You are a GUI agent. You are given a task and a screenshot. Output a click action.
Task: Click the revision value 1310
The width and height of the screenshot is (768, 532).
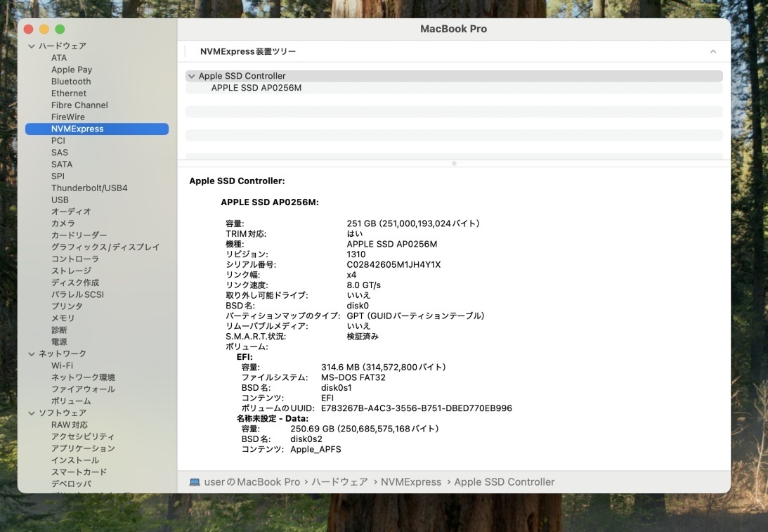(356, 254)
